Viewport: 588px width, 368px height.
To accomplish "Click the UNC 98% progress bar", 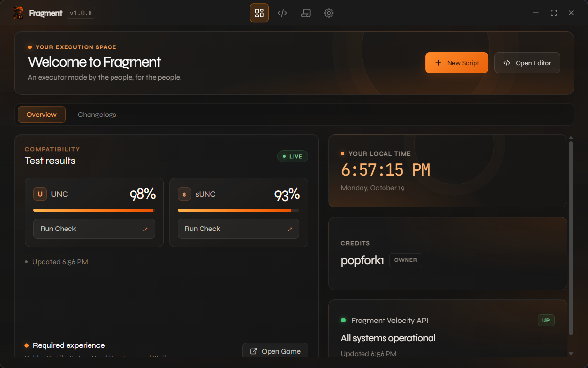I will point(94,210).
